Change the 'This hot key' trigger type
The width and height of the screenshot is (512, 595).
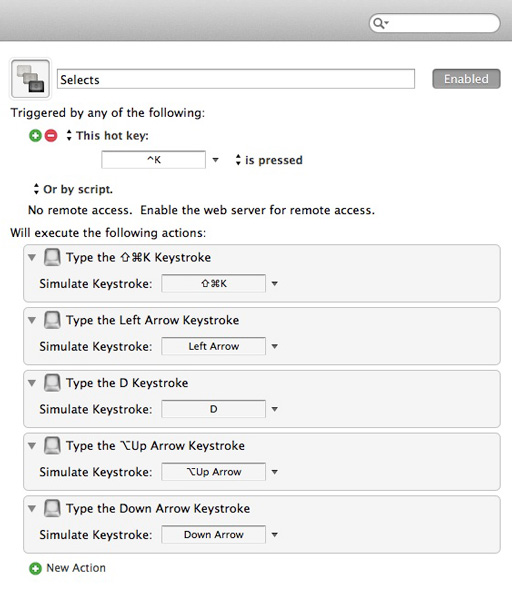pos(107,135)
